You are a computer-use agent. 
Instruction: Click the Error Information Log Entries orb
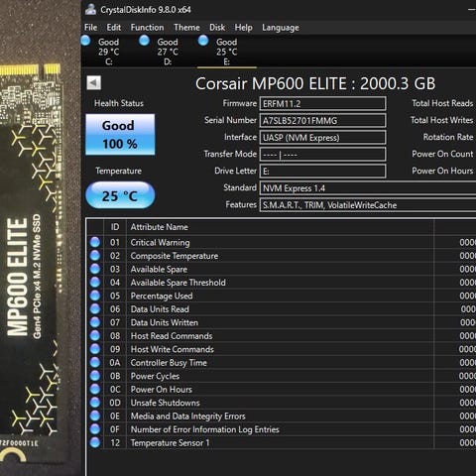[x=95, y=429]
